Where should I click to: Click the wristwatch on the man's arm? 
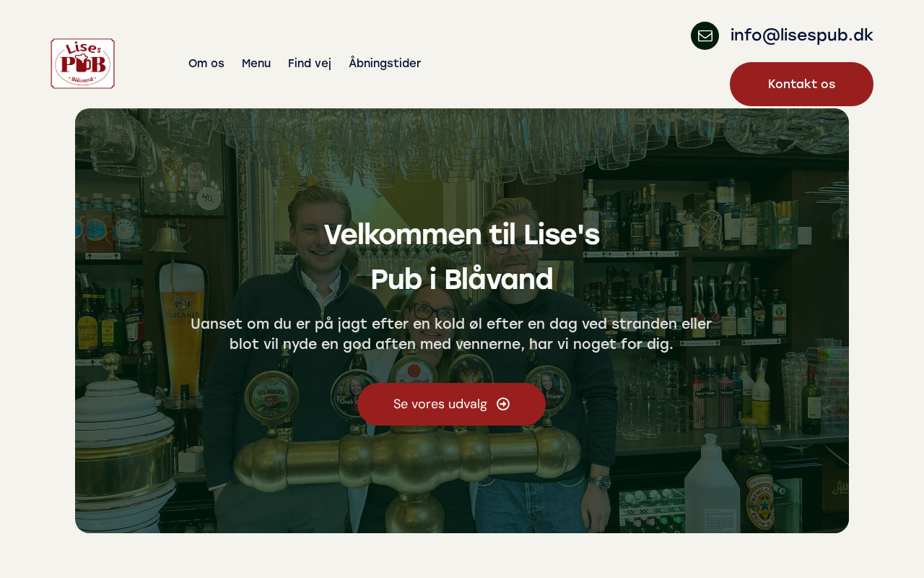point(598,482)
